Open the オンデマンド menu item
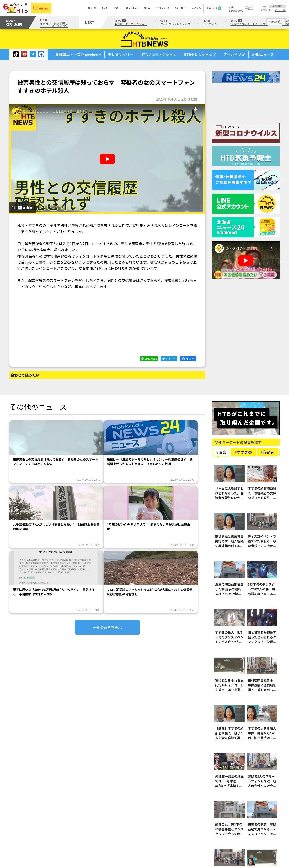 tap(132, 8)
